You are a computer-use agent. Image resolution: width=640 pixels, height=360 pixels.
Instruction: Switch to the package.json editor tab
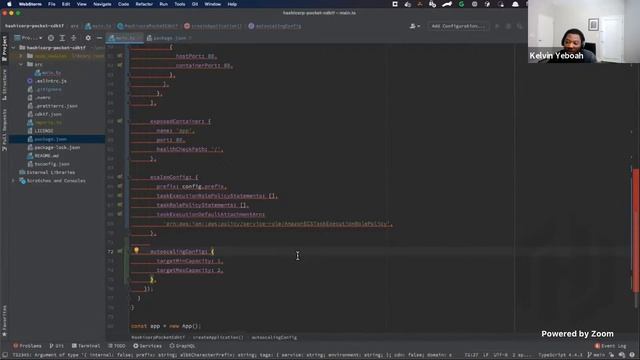(x=169, y=38)
